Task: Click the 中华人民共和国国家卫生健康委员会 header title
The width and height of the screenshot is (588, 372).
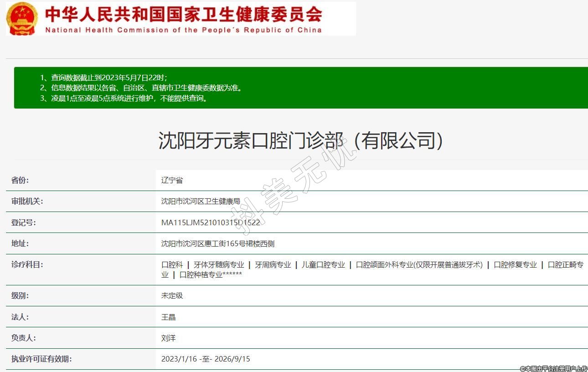Action: pyautogui.click(x=183, y=15)
